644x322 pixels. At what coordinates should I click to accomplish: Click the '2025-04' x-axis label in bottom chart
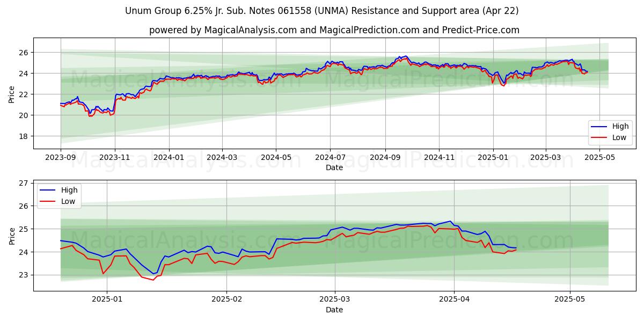[x=455, y=299]
